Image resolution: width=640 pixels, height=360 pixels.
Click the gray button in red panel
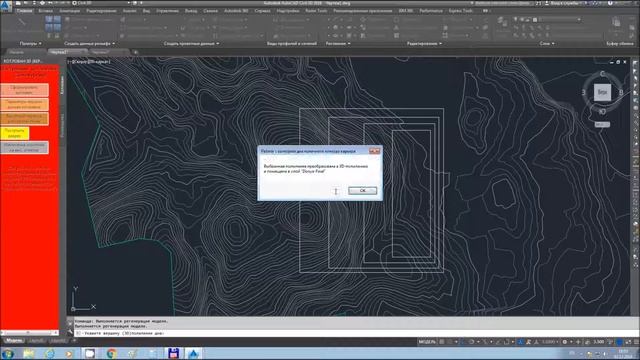24,147
